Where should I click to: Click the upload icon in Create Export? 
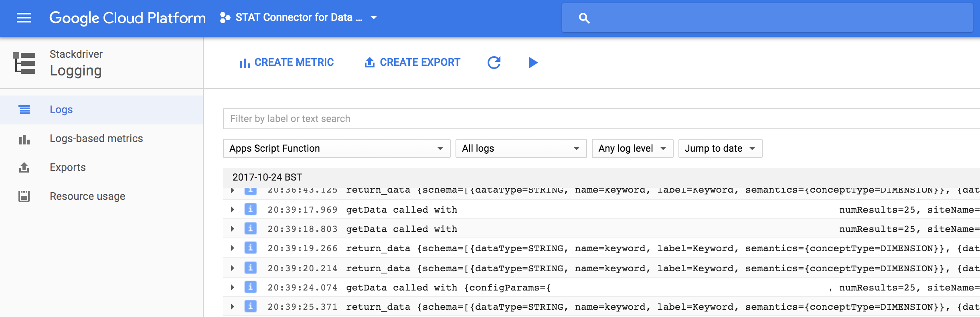(370, 62)
